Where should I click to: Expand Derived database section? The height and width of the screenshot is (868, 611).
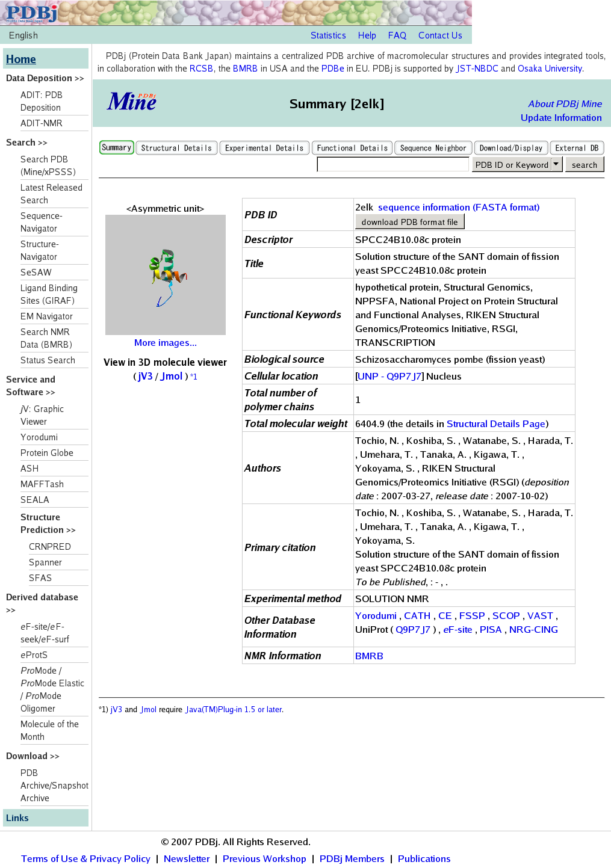click(x=42, y=603)
